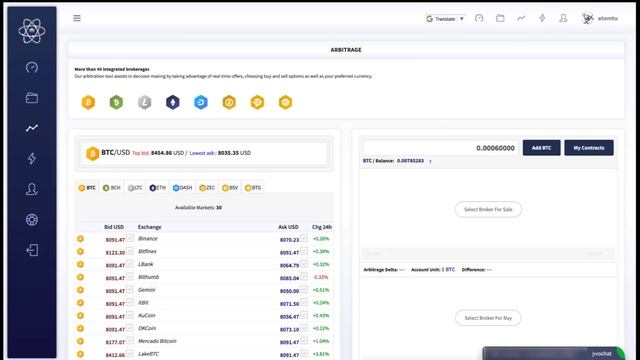
Task: Check the Gemini bid checkbox
Action: click(x=129, y=289)
